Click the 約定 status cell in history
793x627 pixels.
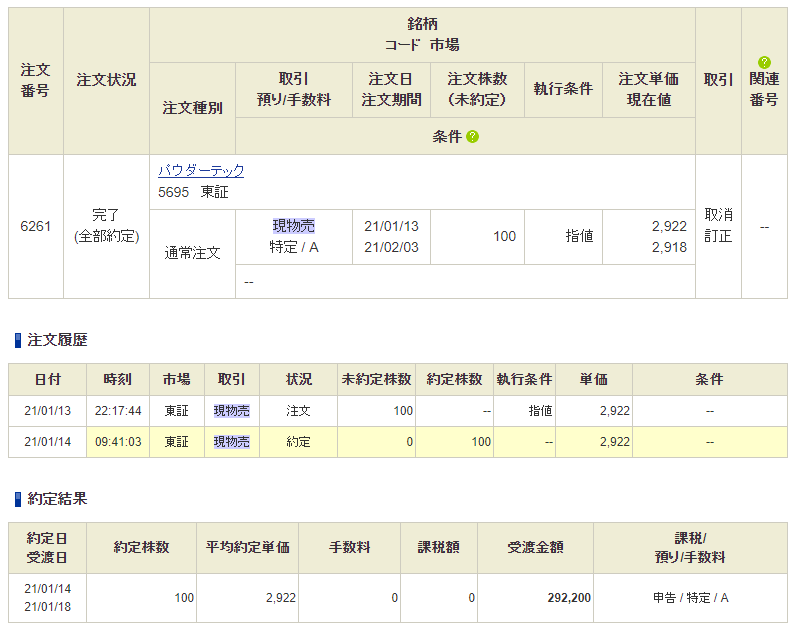click(298, 442)
